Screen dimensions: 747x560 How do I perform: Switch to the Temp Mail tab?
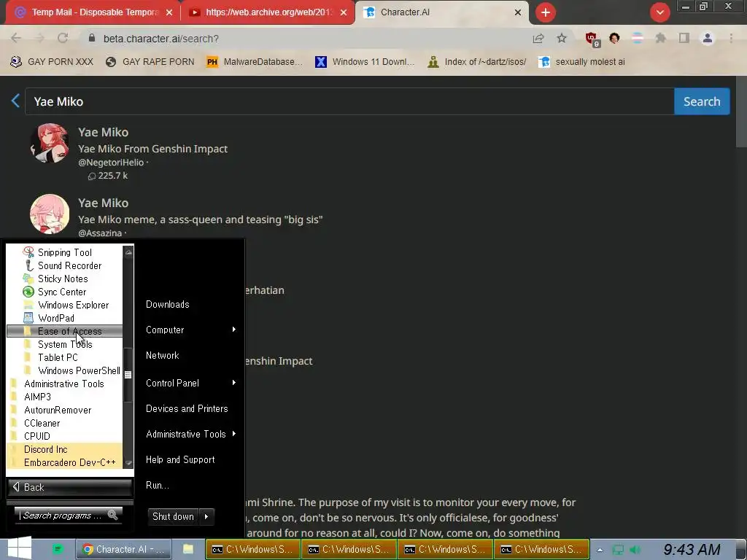[93, 12]
